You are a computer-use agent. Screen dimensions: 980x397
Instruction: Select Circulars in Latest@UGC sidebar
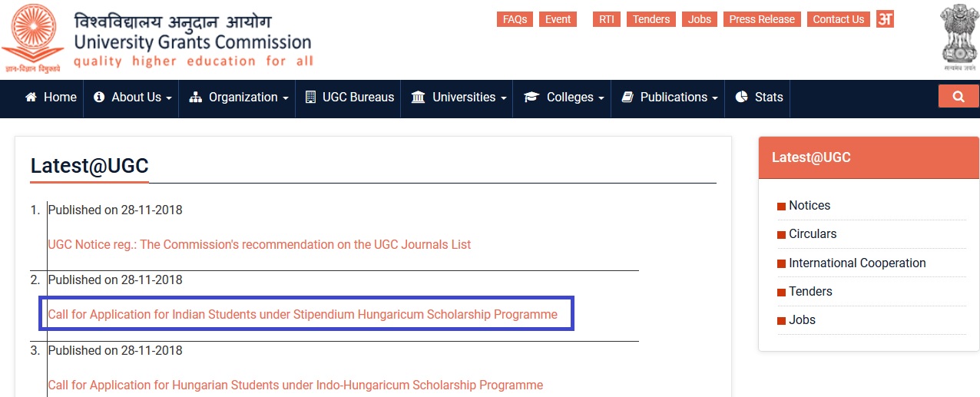[813, 234]
